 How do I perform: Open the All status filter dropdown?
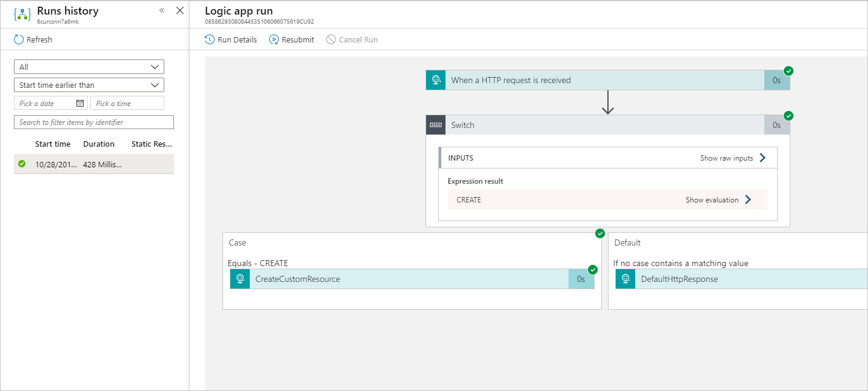pyautogui.click(x=89, y=67)
